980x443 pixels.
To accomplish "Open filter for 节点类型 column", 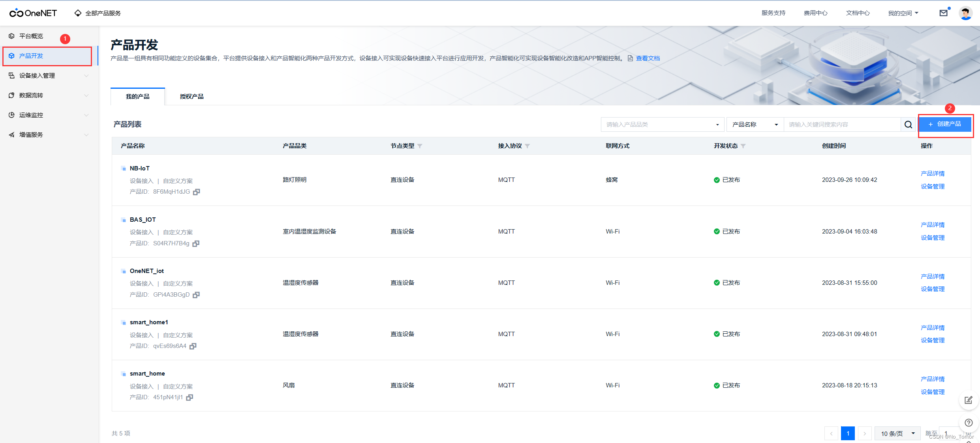I will point(420,146).
